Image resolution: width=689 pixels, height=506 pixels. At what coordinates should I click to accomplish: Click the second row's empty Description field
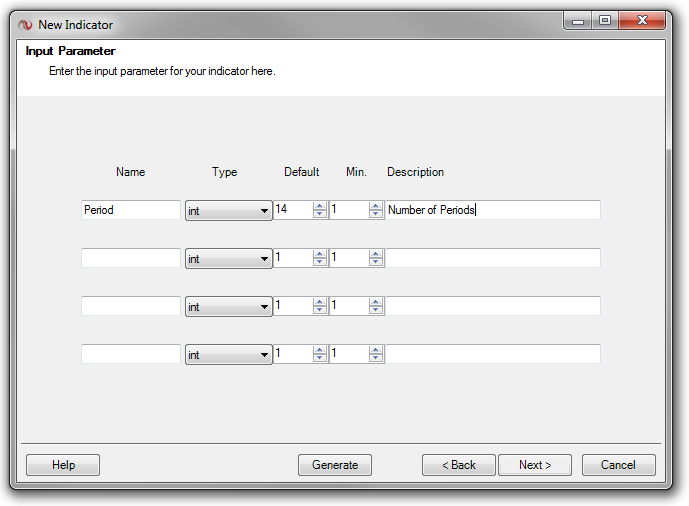(493, 258)
